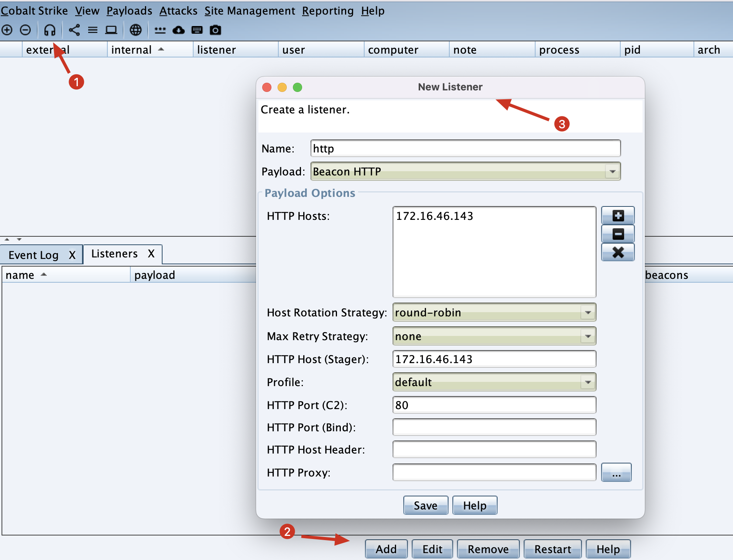Sort sessions by note column
Screen dimensions: 733x560
coord(492,50)
